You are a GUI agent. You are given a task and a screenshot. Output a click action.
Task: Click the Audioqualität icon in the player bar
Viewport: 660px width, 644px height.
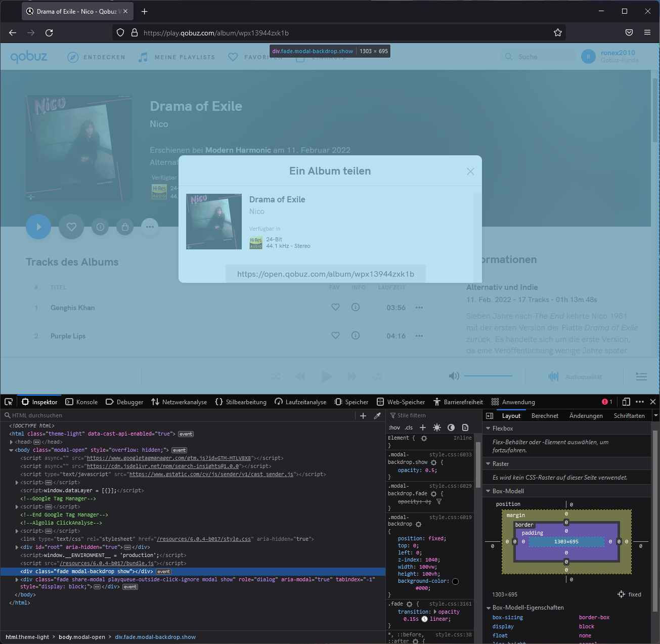click(x=553, y=376)
